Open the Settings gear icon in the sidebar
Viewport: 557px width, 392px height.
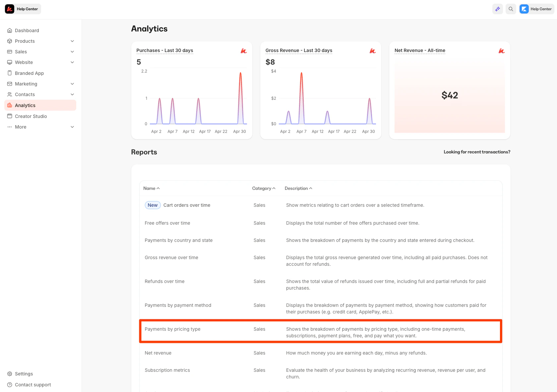coord(10,373)
